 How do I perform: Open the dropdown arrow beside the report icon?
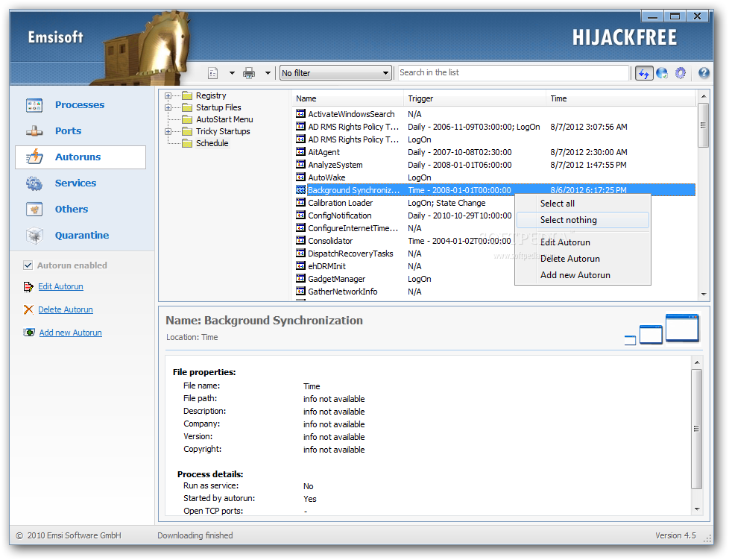point(232,73)
